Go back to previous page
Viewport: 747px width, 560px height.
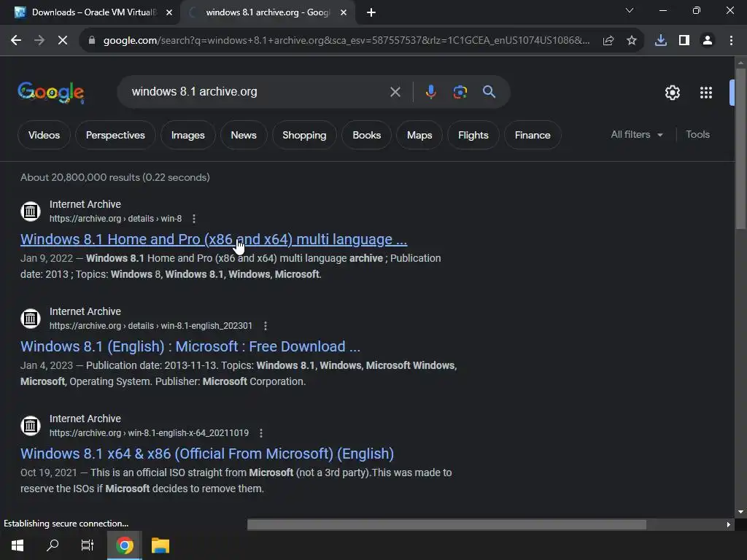pos(16,41)
